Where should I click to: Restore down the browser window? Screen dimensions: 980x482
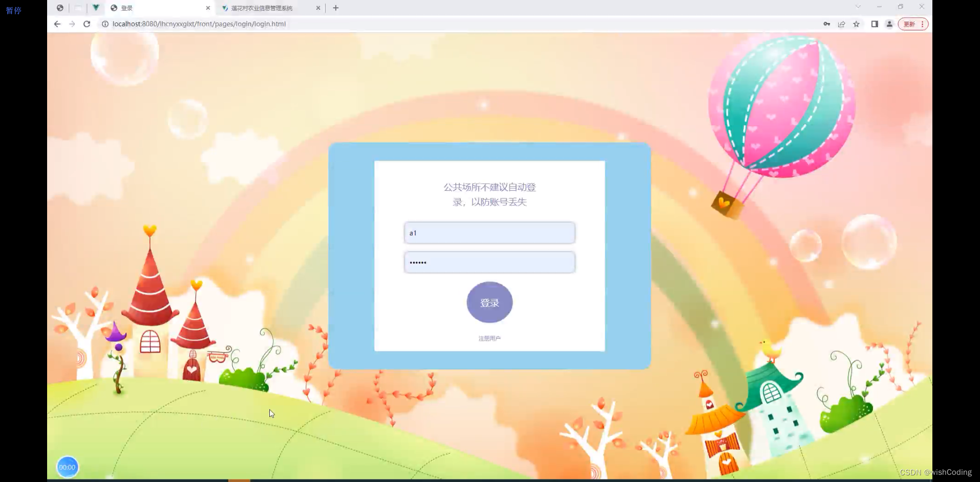coord(901,7)
